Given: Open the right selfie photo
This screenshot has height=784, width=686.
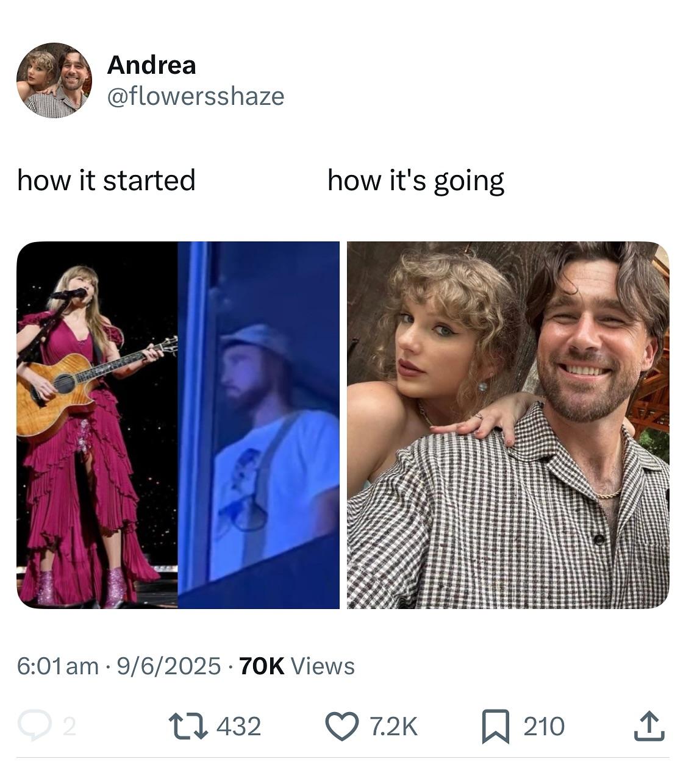Looking at the screenshot, I should [x=508, y=425].
